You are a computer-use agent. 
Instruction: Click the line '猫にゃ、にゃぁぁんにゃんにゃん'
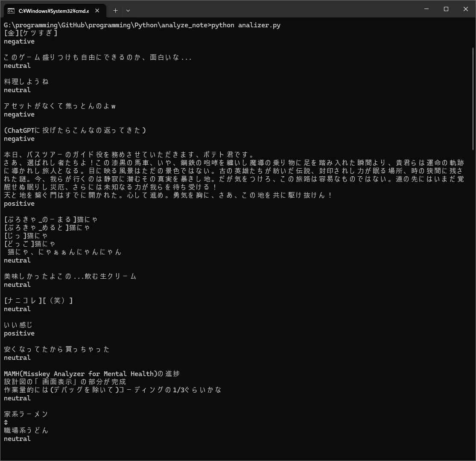click(64, 252)
